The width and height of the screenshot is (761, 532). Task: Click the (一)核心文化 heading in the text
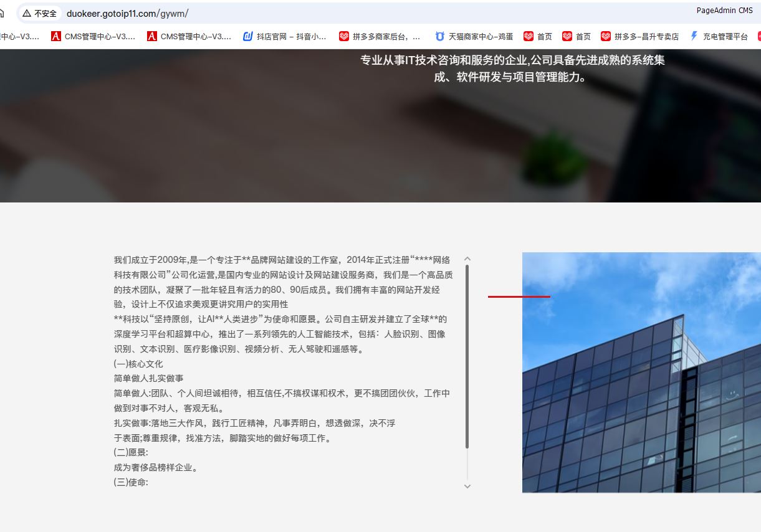pyautogui.click(x=138, y=364)
